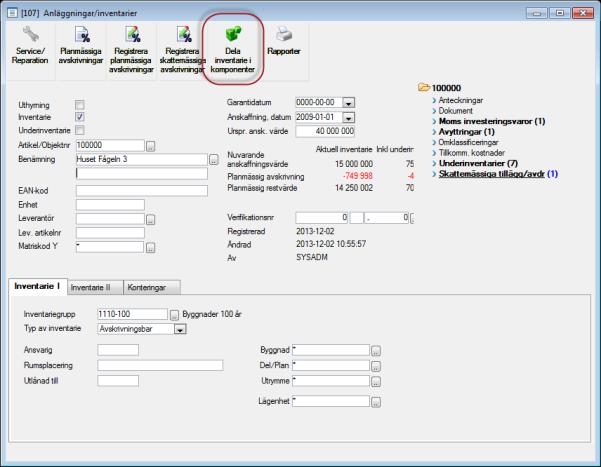Toggle the Underinventarie checkbox
601x467 pixels.
80,130
